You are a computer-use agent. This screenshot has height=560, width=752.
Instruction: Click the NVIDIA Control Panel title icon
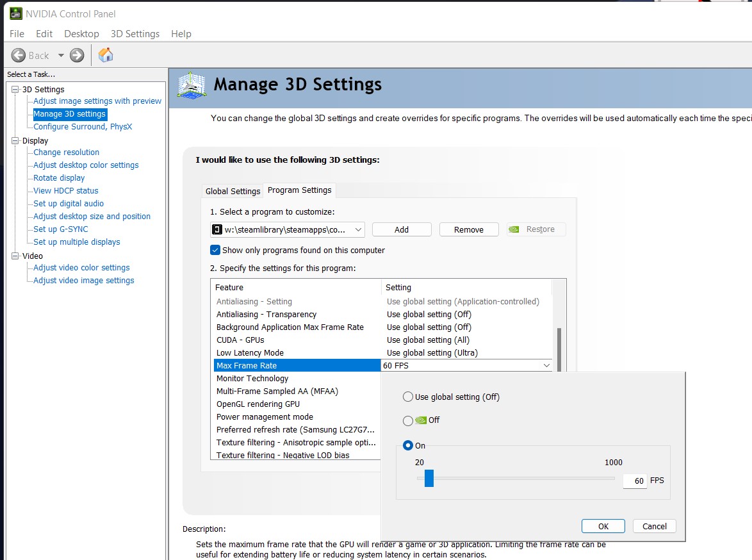[x=15, y=13]
